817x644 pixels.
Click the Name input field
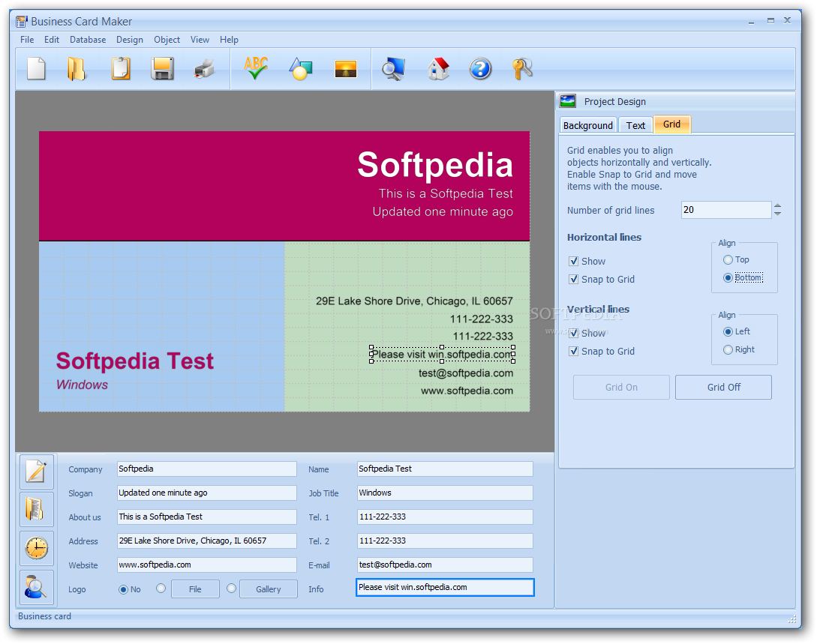point(445,469)
